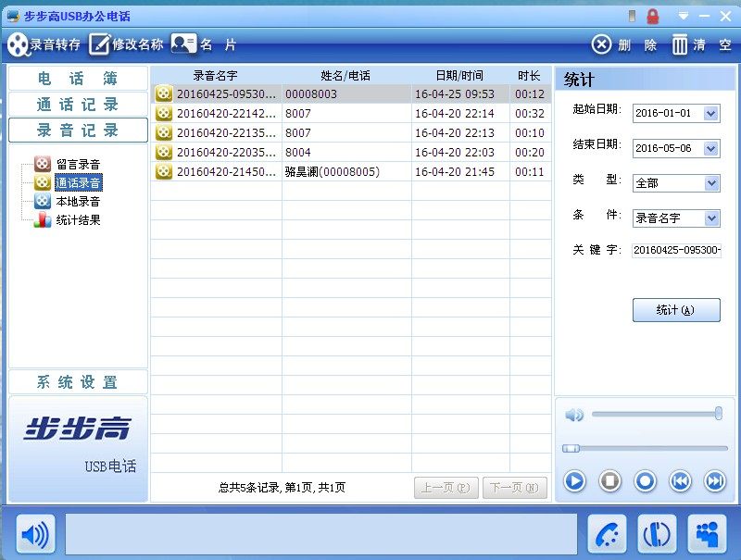Open the 通话记录 panel tab
Viewport: 741px width, 560px height.
pyautogui.click(x=78, y=105)
